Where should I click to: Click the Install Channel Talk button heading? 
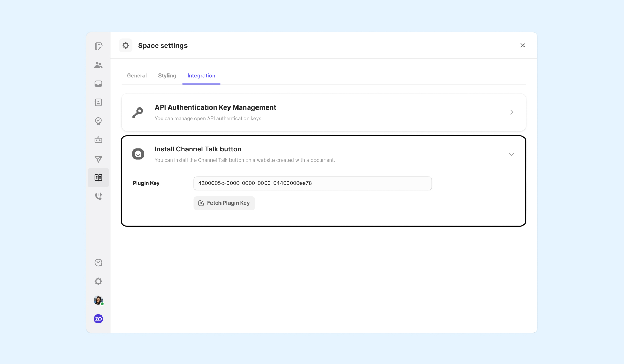pos(198,149)
